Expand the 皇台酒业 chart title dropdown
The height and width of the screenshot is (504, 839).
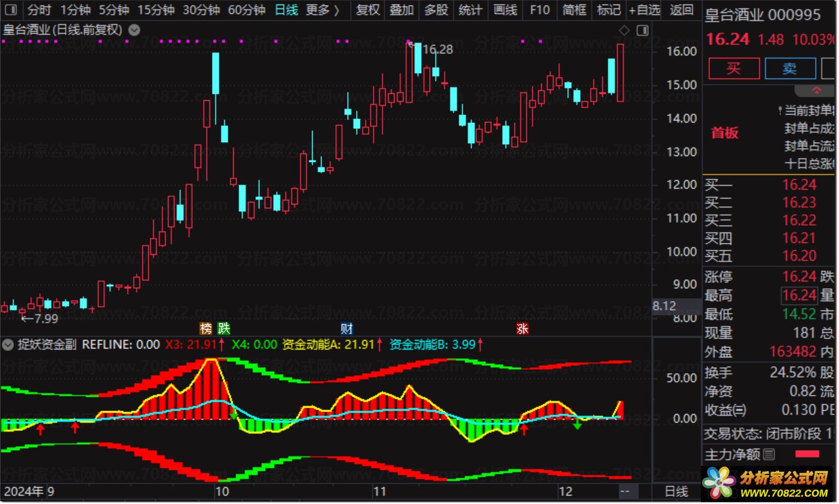coord(134,30)
